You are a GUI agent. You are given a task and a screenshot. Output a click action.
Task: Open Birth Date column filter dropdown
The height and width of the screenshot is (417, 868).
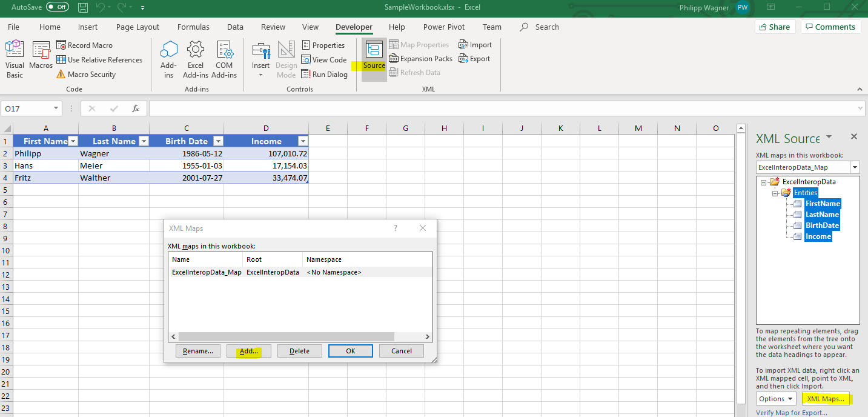pos(219,141)
